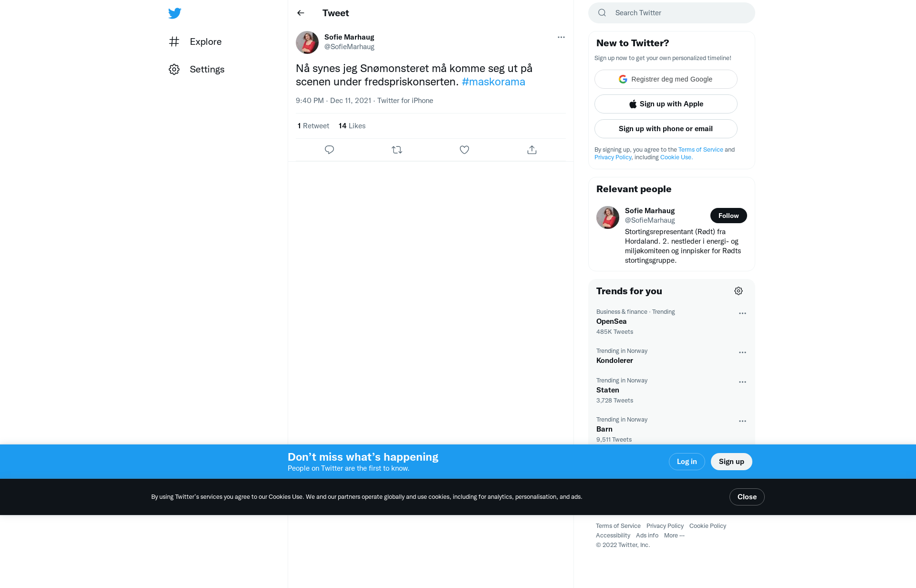Go back using the arrow icon

tap(301, 13)
